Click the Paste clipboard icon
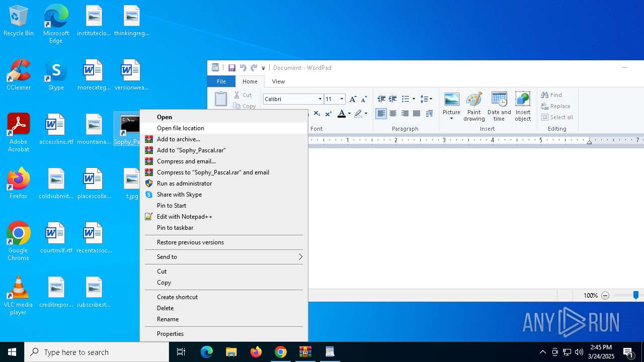 coord(221,99)
